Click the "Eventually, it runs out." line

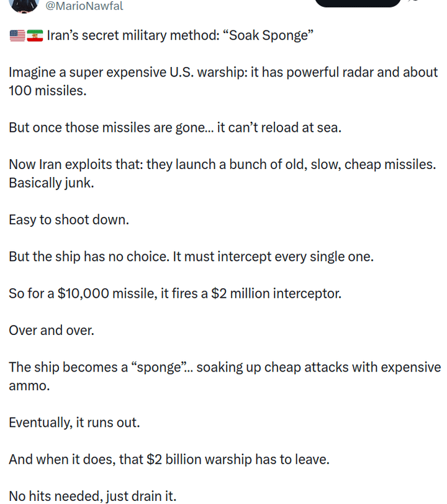point(74,423)
